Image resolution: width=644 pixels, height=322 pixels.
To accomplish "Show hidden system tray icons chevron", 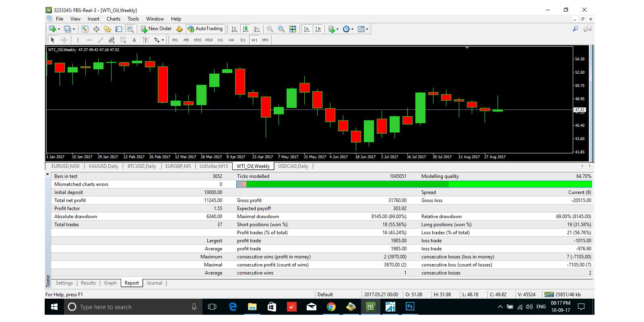I will [x=500, y=307].
